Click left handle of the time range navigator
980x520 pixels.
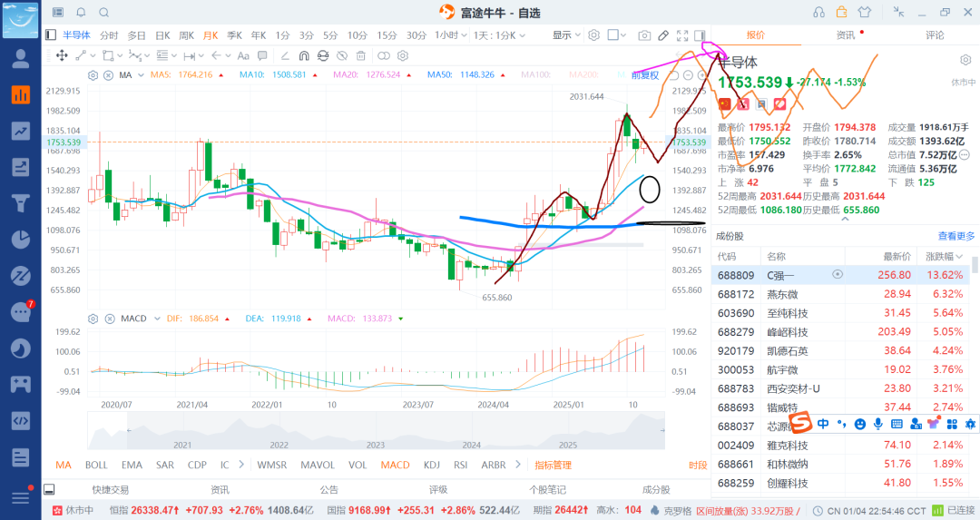[x=128, y=430]
